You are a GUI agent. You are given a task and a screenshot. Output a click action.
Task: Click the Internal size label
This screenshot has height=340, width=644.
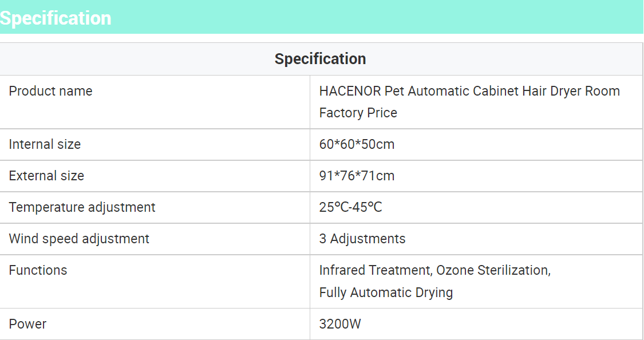(45, 144)
